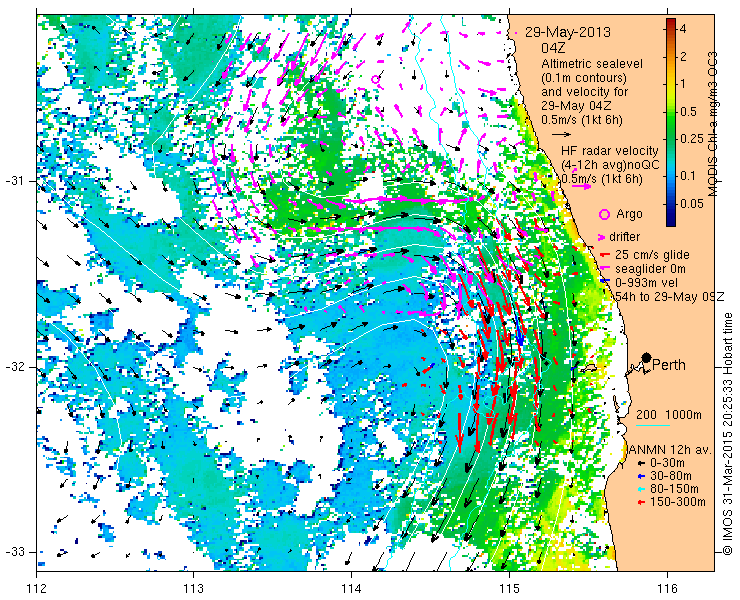740x600 pixels.
Task: Click the Rottnest Island outline west of Perth
Action: tap(589, 368)
